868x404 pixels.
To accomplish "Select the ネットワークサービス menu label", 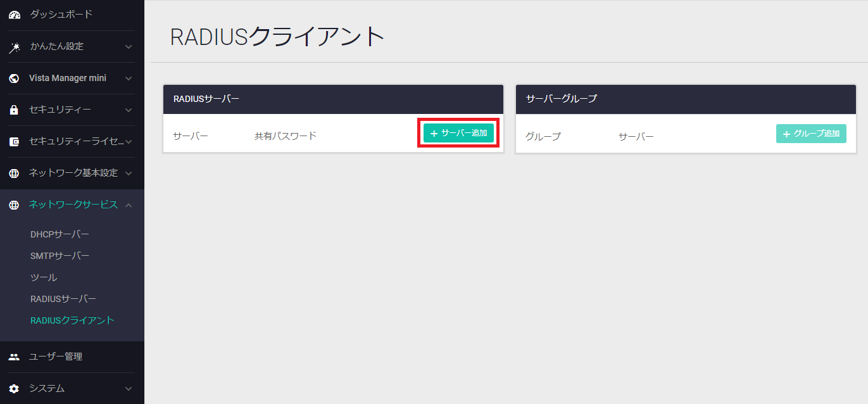I will coord(73,205).
